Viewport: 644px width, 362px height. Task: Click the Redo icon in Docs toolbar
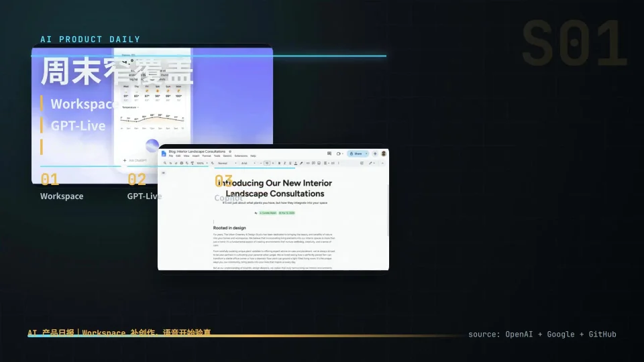click(x=176, y=163)
